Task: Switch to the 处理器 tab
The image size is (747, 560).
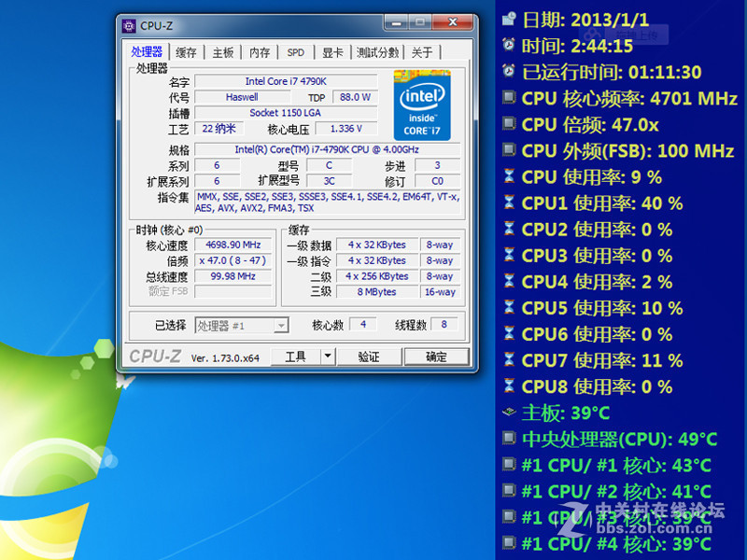Action: 147,52
